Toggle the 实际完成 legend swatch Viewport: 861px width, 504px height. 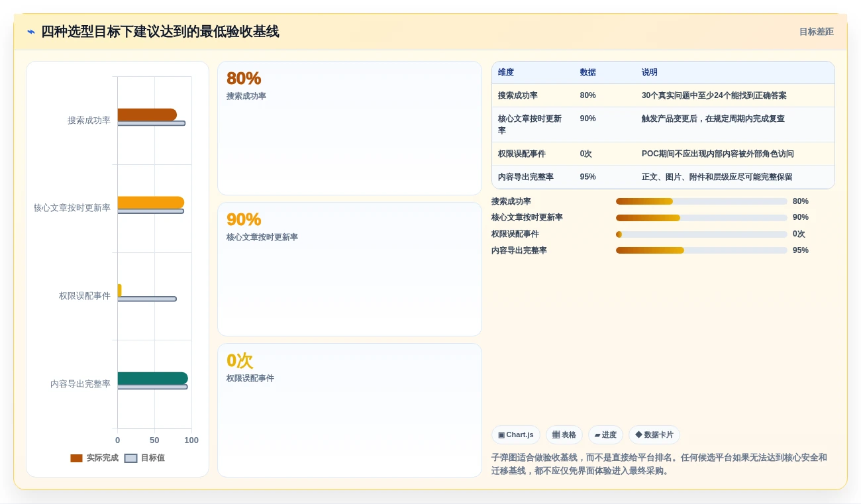pos(76,458)
